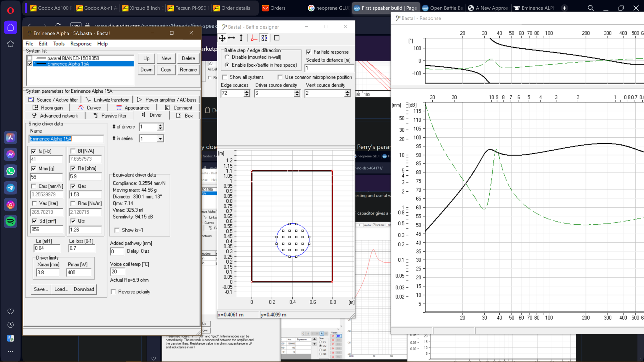Reload the page with the refresh icon
This screenshot has width=644, height=362.
pos(58,25)
